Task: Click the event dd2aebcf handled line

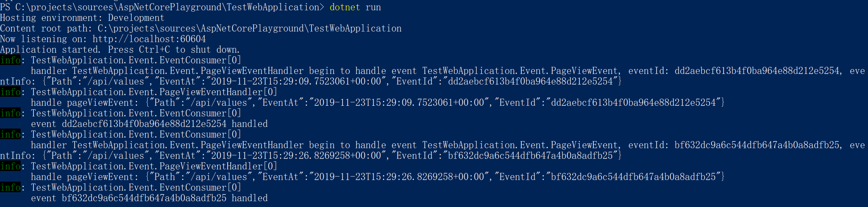Action: tap(149, 124)
